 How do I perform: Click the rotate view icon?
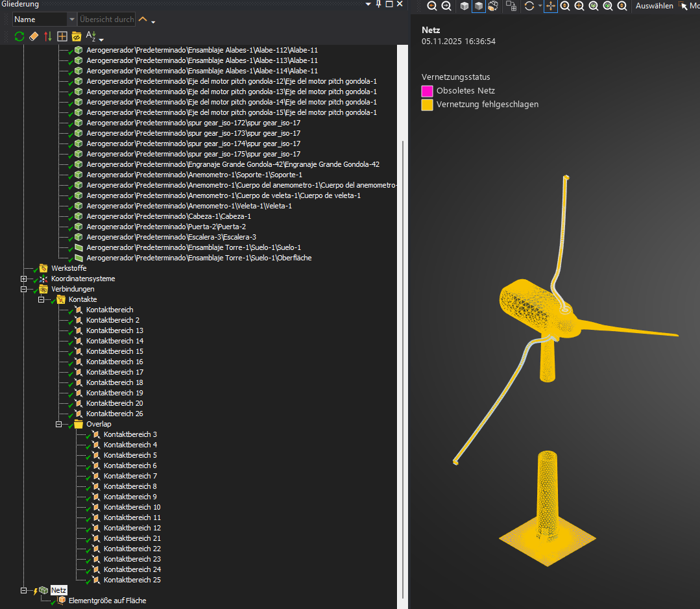click(530, 6)
